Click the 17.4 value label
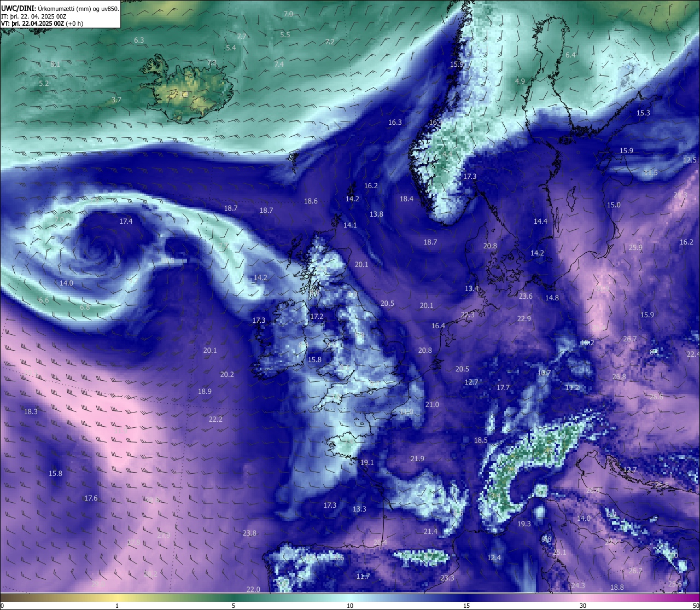The width and height of the screenshot is (700, 610). coord(126,222)
